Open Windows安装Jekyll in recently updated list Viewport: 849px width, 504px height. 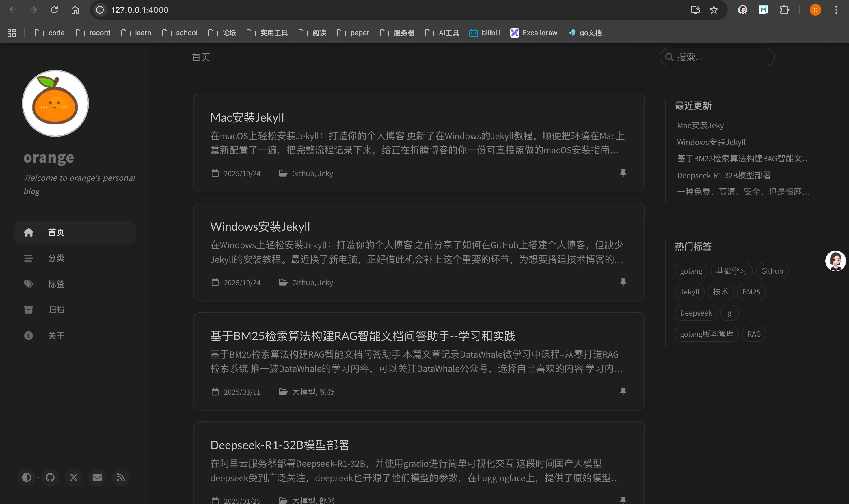pos(712,142)
